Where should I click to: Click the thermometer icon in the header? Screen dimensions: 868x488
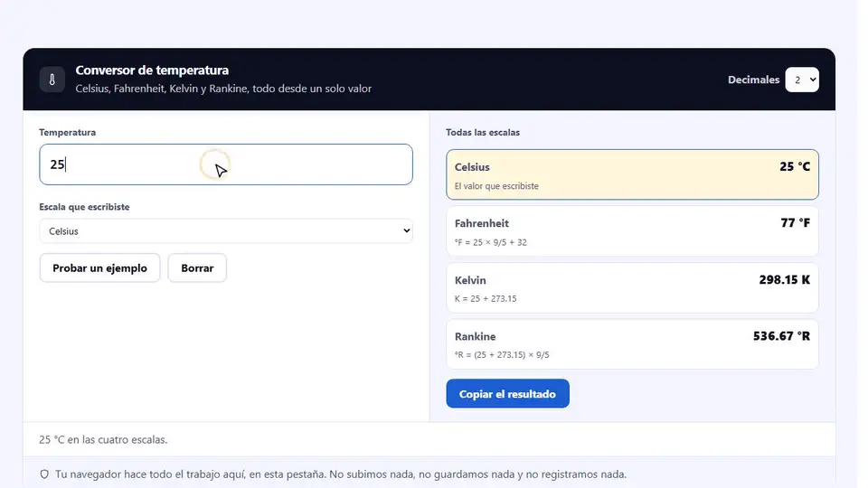(x=52, y=80)
